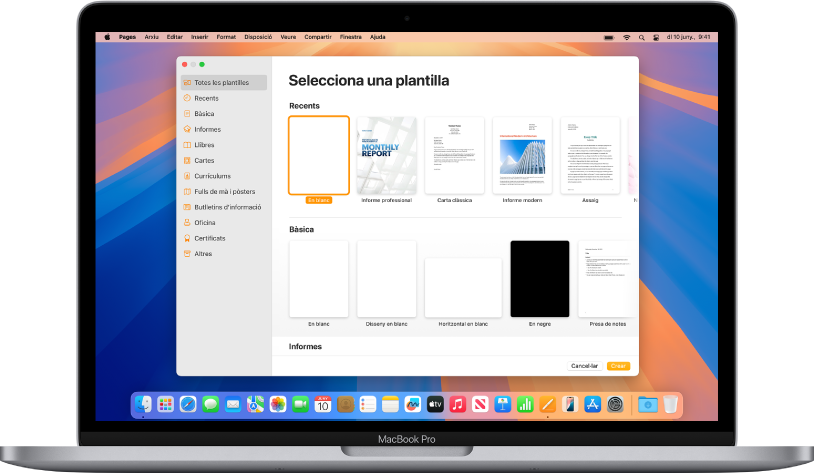Open Notes app in the Dock
This screenshot has height=473, width=814.
tap(390, 404)
